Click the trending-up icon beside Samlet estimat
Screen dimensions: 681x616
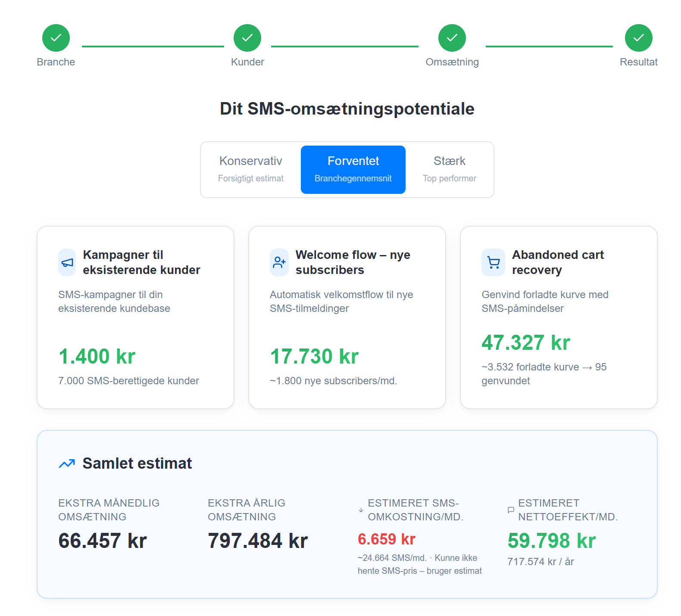click(67, 464)
